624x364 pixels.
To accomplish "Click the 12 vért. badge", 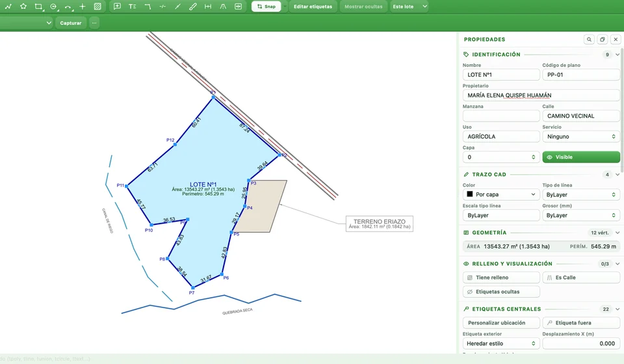I will coord(599,233).
